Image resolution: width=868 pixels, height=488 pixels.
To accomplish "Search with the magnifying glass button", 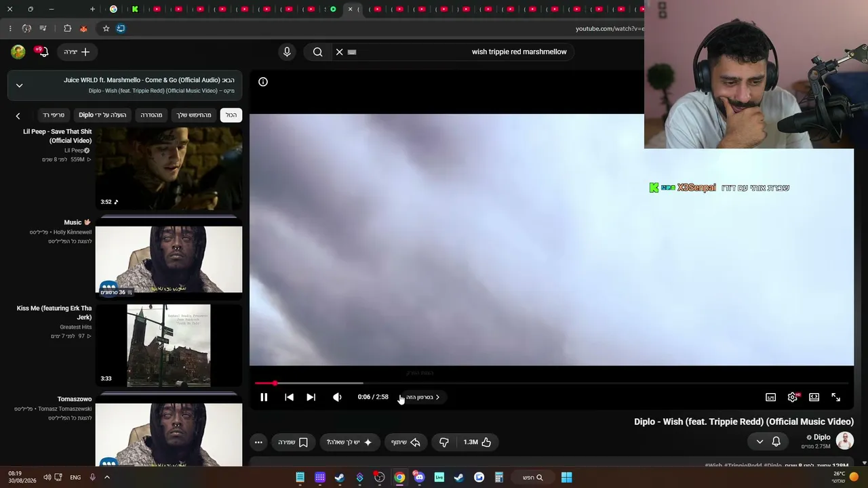I will tap(317, 52).
